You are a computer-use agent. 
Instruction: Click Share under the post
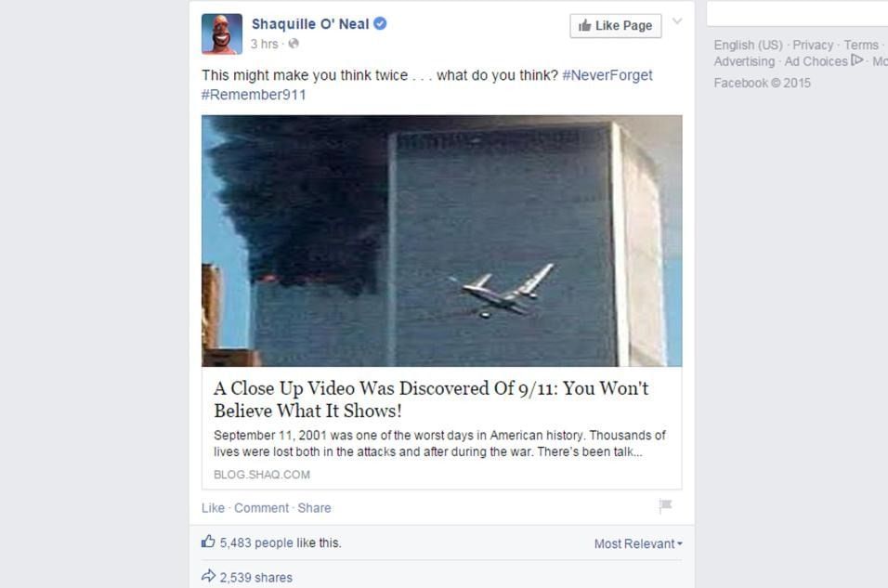click(x=314, y=508)
